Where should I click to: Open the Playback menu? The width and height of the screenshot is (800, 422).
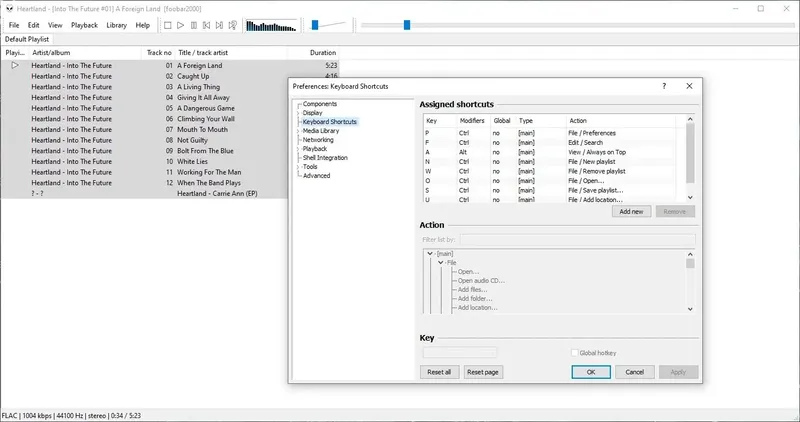84,25
